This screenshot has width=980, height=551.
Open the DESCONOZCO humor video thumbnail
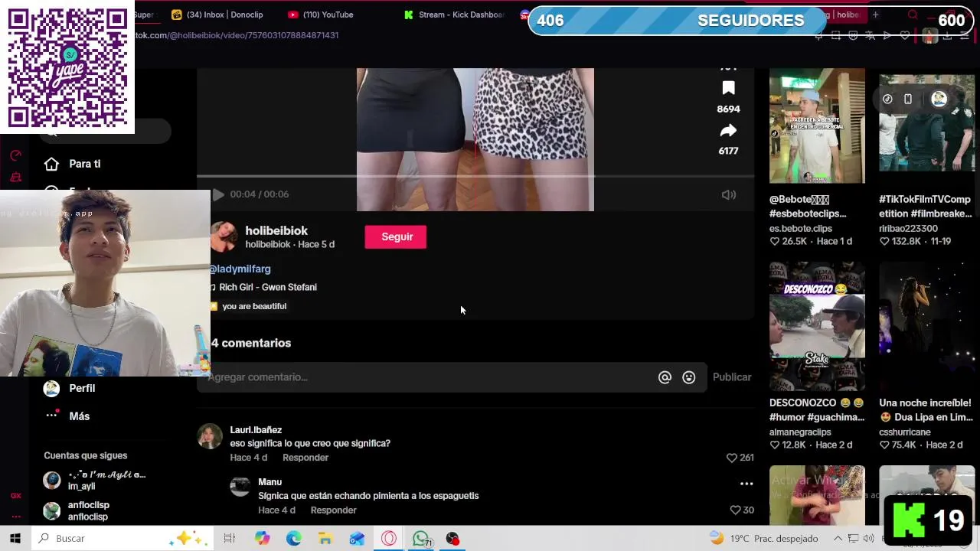tap(817, 327)
